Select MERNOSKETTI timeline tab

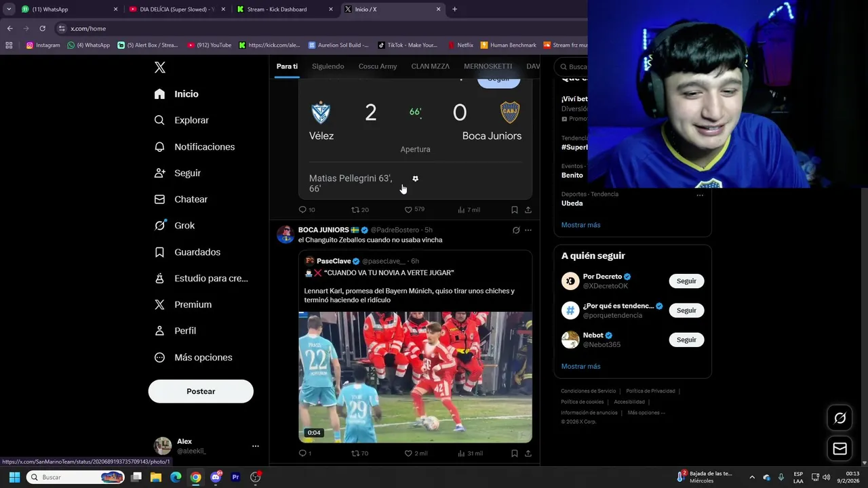(x=488, y=66)
